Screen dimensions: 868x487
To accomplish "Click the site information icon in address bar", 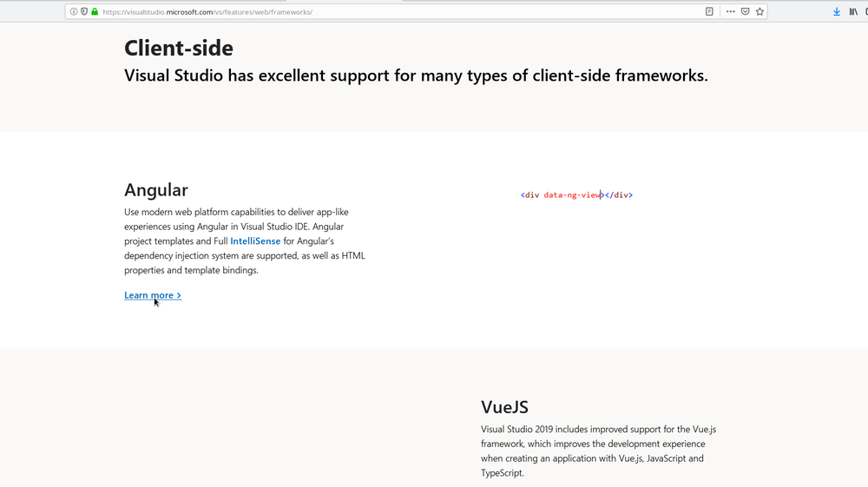I will coord(74,12).
